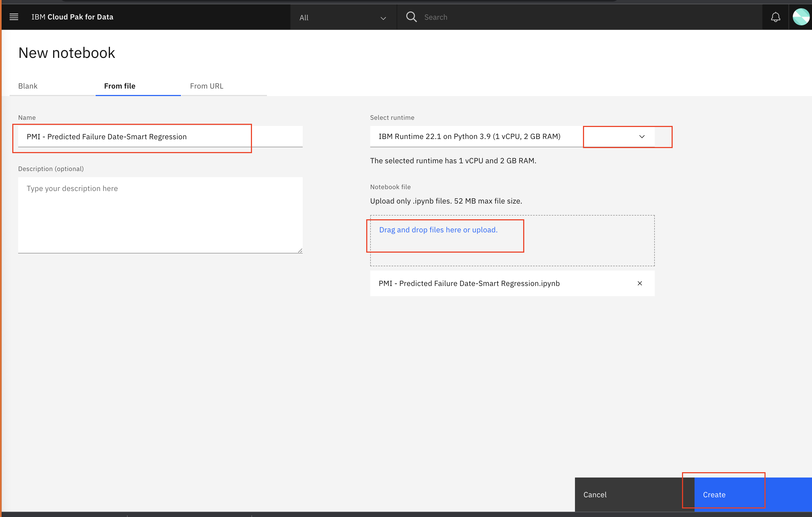812x517 pixels.
Task: Click the Cancel button
Action: (x=634, y=494)
